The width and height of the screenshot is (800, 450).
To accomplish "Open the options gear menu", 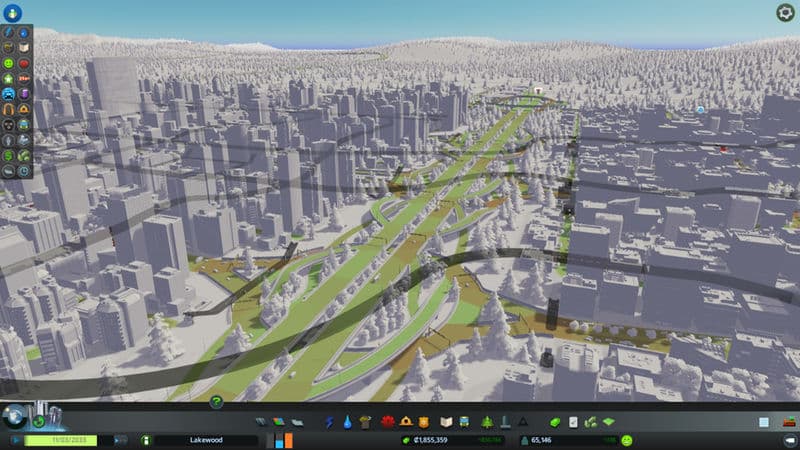I will 785,13.
